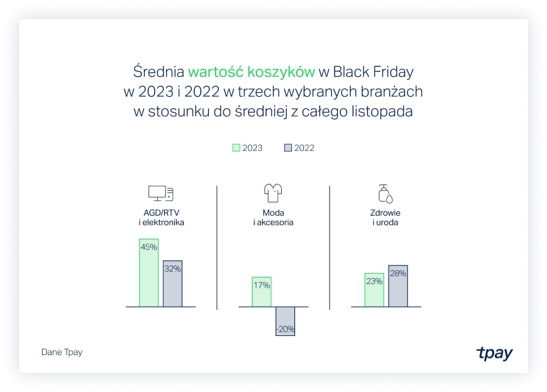Select the 2023 legend label
Image resolution: width=547 pixels, height=392 pixels.
(x=253, y=148)
